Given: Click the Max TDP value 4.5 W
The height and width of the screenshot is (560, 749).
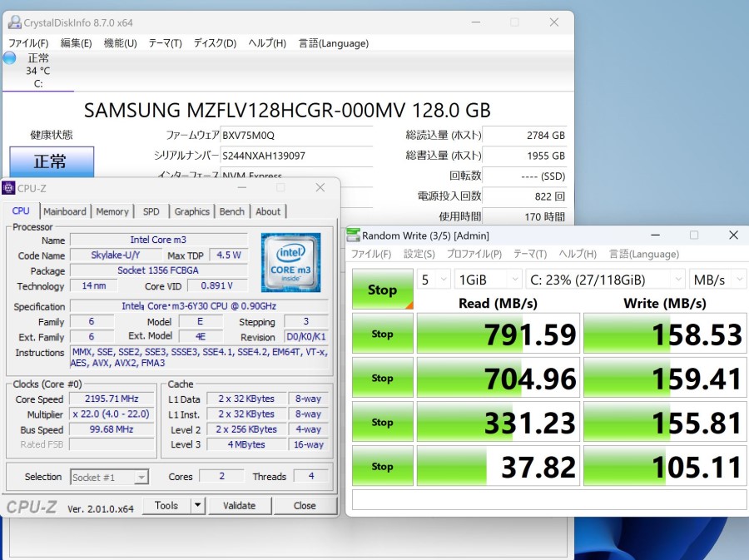Looking at the screenshot, I should click(x=229, y=255).
